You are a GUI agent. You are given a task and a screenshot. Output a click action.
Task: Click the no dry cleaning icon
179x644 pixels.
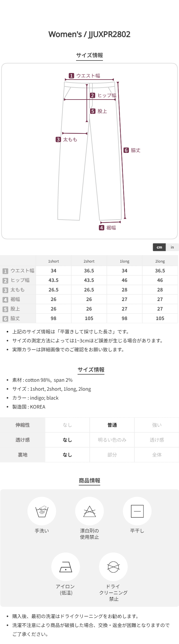coord(113,567)
